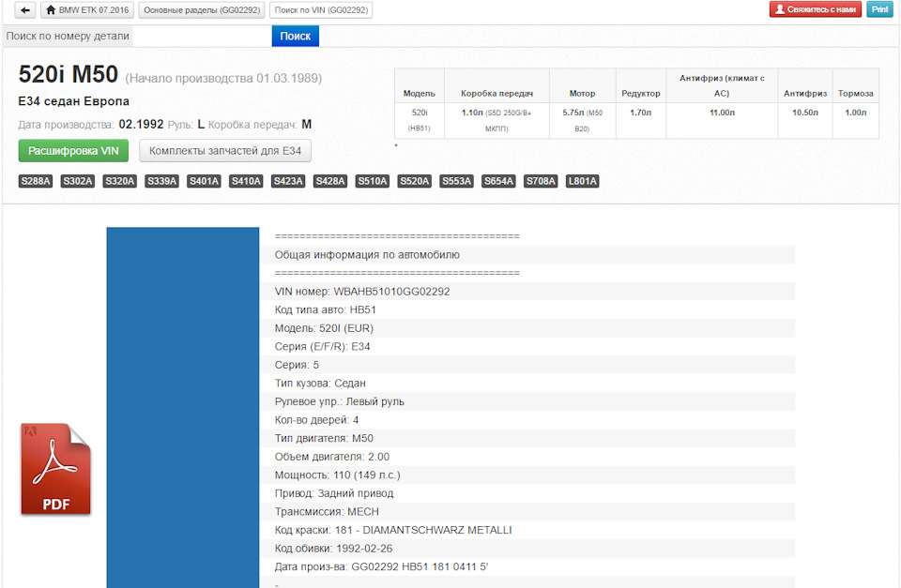Click the Код типа авто: HB51 row

coord(527,309)
